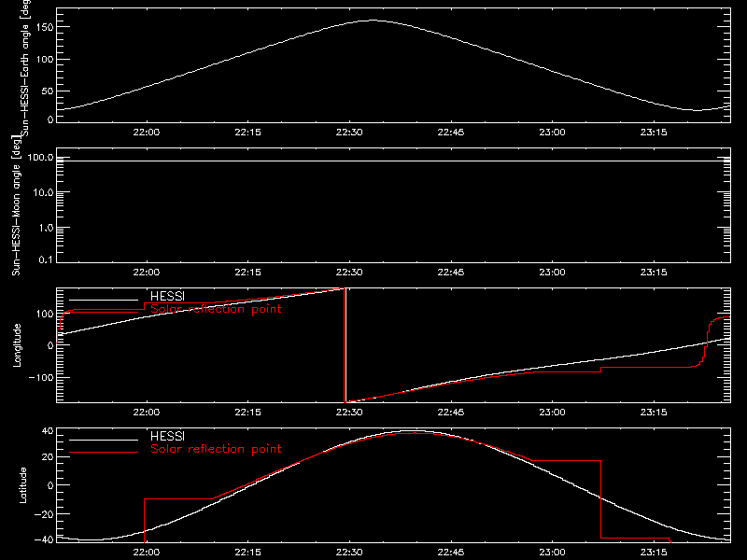Screen dimensions: 747x560
Task: Click the 23:15 time label of Earth angle plot
Action: 654,132
